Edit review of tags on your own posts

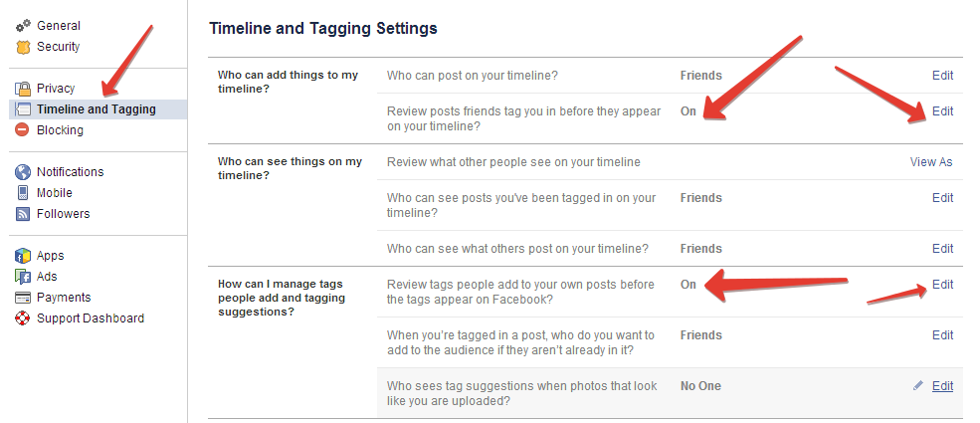[942, 285]
